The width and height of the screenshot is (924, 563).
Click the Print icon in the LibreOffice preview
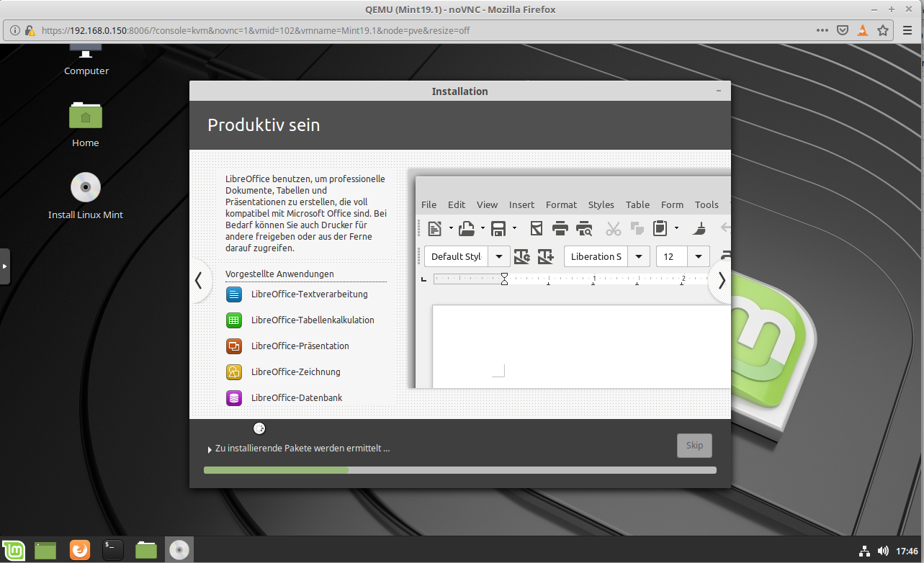[x=560, y=229]
